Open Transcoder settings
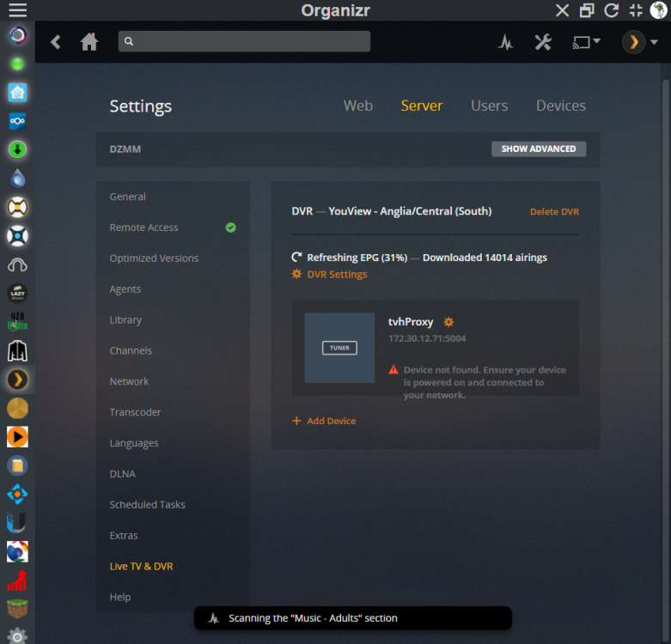 [x=135, y=412]
